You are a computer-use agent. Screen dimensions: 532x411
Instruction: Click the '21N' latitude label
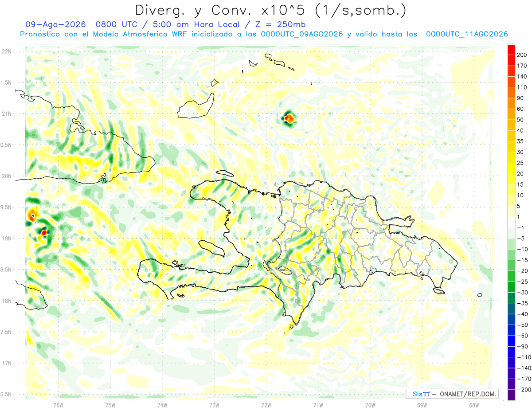(x=7, y=114)
